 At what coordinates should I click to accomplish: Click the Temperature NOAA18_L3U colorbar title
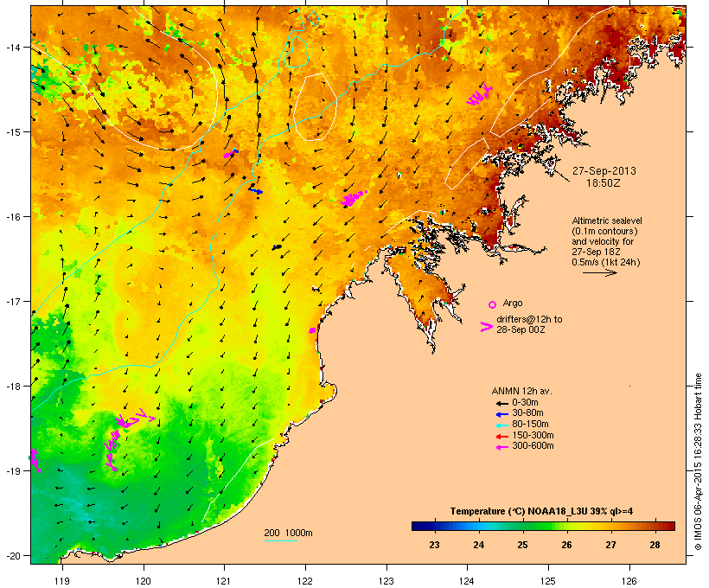click(541, 512)
